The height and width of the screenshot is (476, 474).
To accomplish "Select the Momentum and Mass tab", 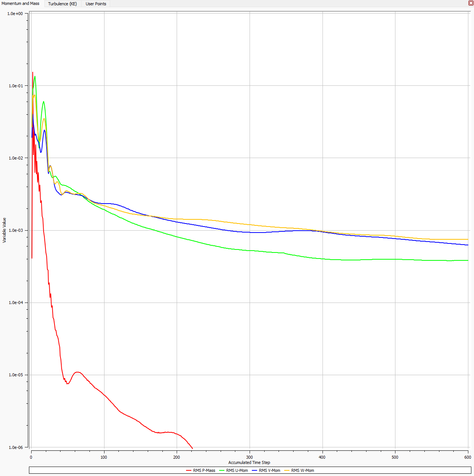I will [x=21, y=3].
